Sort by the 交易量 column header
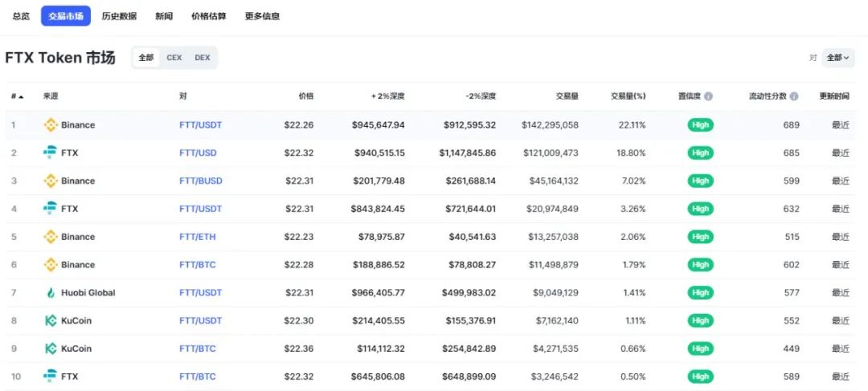 click(567, 96)
